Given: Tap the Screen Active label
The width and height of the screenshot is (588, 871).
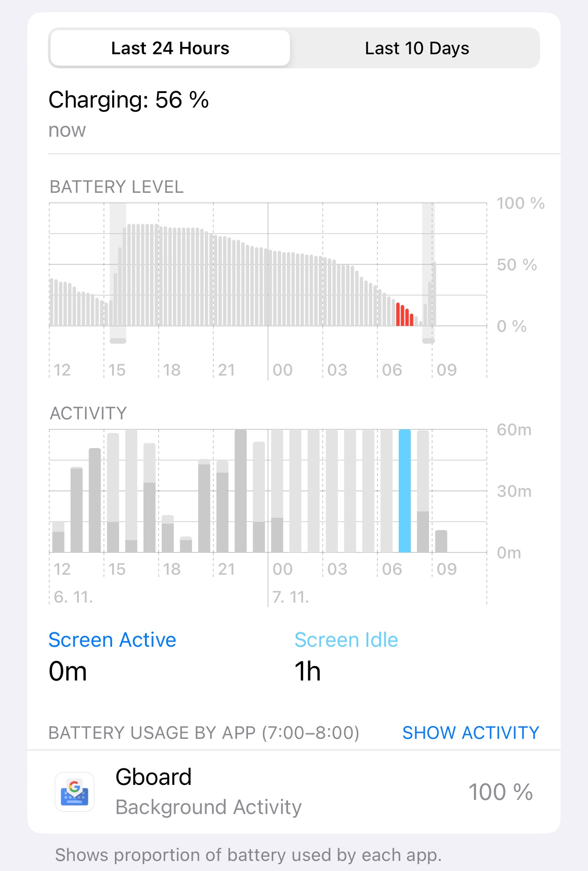Looking at the screenshot, I should pos(112,640).
